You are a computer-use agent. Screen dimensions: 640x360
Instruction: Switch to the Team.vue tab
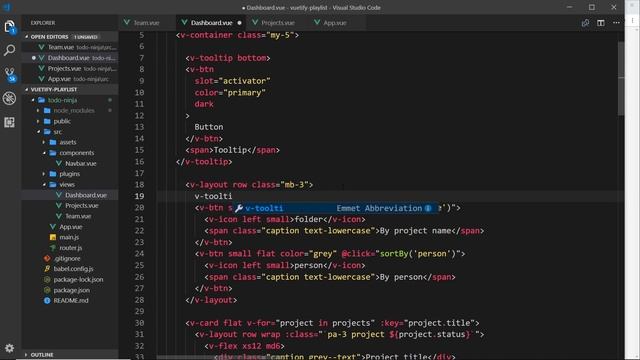pyautogui.click(x=147, y=23)
